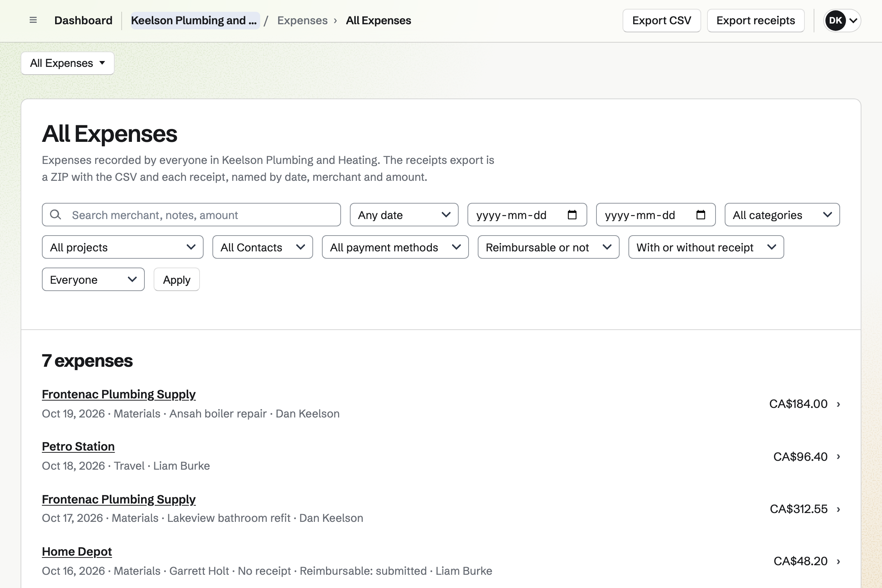
Task: Click the DK user avatar
Action: tap(835, 20)
